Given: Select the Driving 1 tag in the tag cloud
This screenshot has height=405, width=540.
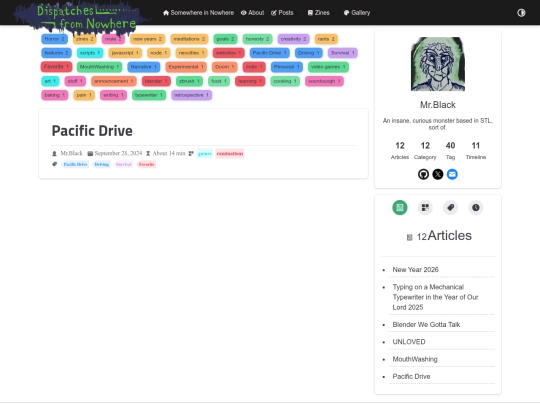Looking at the screenshot, I should (309, 53).
